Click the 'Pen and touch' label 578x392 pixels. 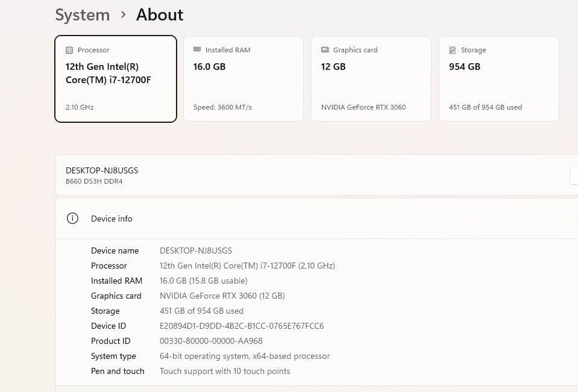point(118,372)
